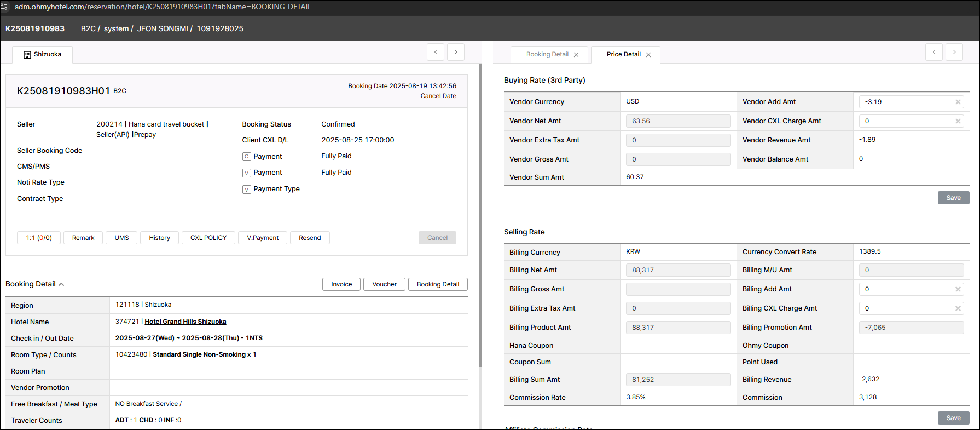
Task: Clear the Vendor CXL Charge Amt value
Action: coord(958,121)
